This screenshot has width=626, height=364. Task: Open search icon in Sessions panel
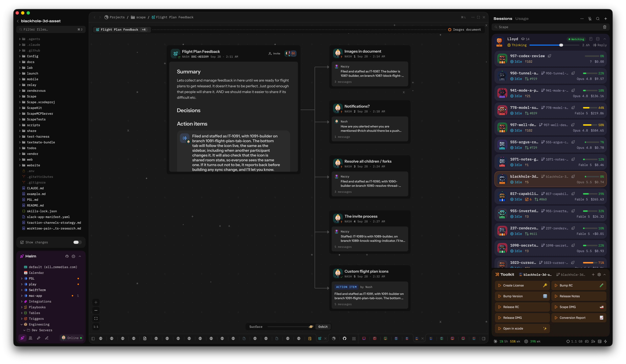[598, 19]
